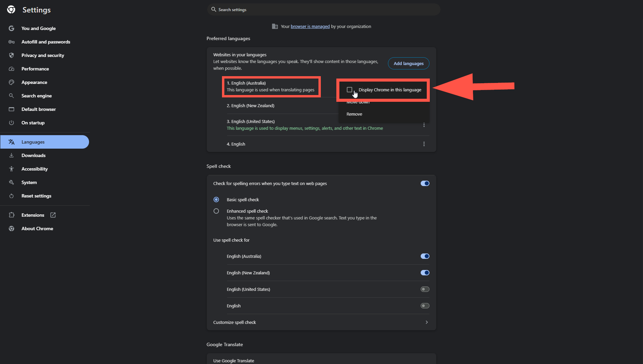Screen dimensions: 643x364
Task: Select Enhanced spell check radio option
Action: click(216, 211)
